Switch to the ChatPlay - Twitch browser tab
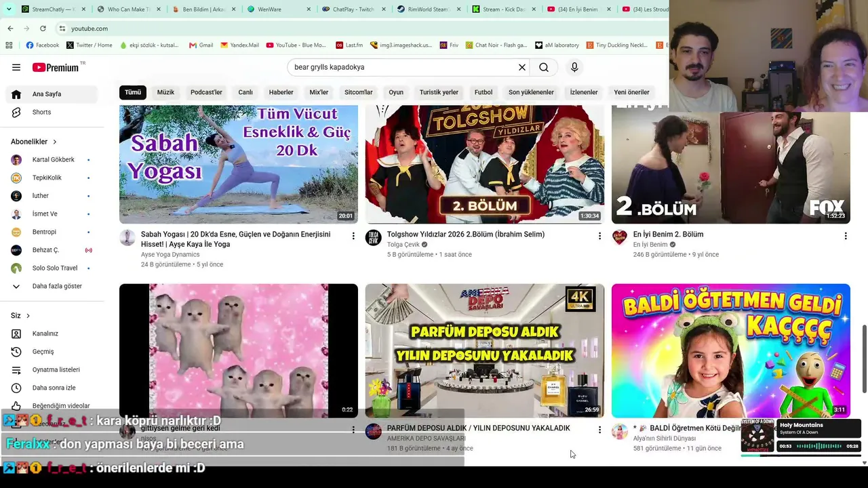Viewport: 868px width, 488px height. pyautogui.click(x=353, y=9)
